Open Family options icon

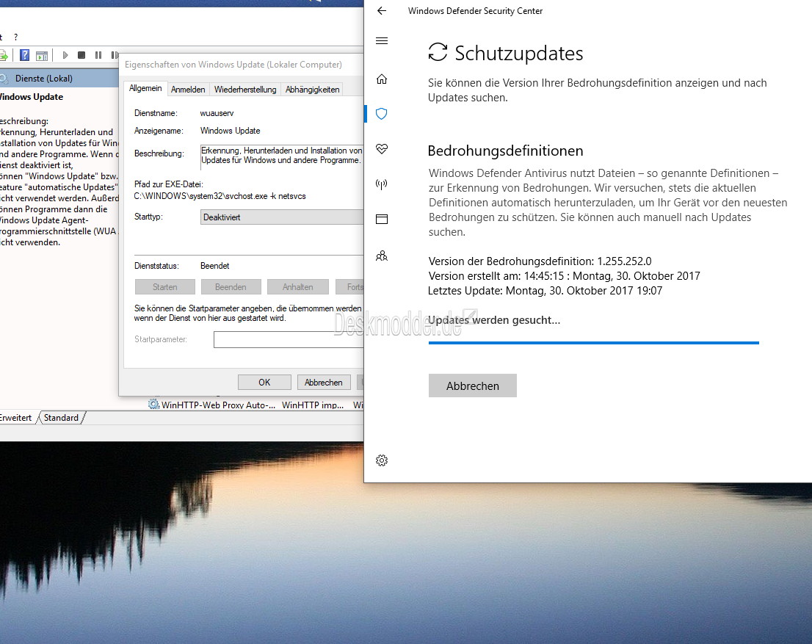coord(382,256)
